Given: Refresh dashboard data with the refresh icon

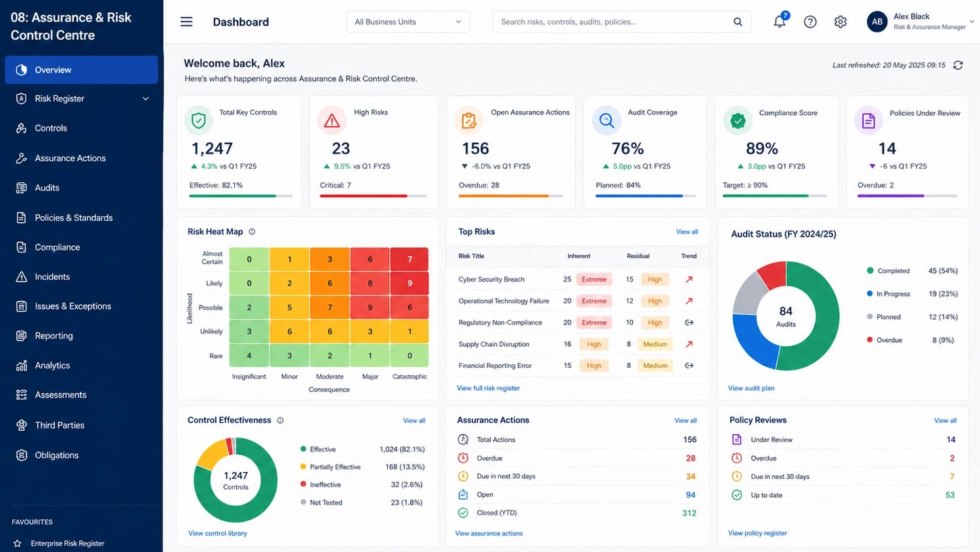Looking at the screenshot, I should point(958,65).
